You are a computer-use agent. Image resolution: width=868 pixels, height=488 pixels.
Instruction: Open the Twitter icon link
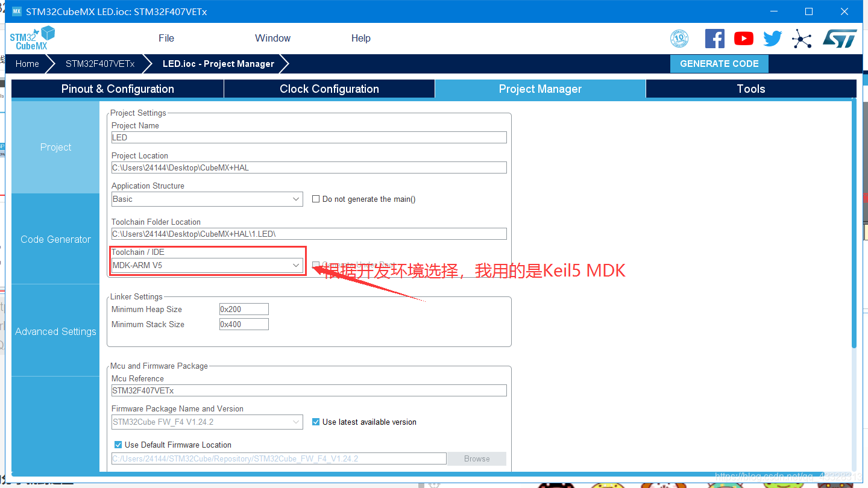773,39
